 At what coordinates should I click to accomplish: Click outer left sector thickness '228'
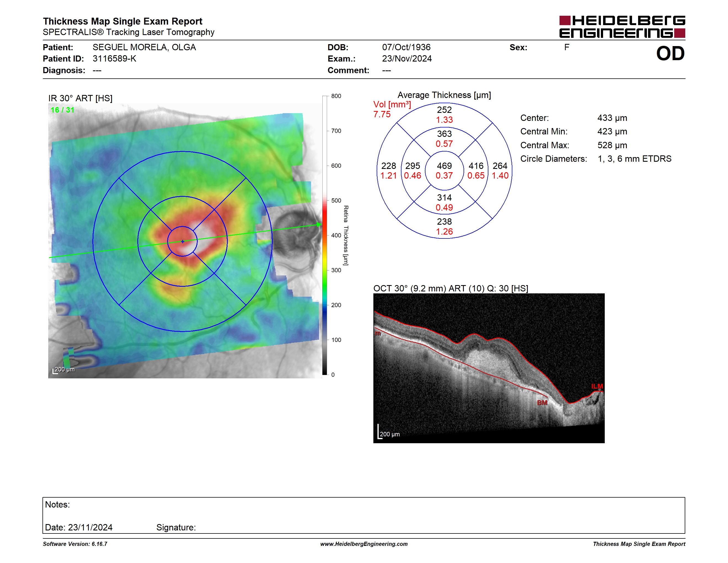pos(389,166)
